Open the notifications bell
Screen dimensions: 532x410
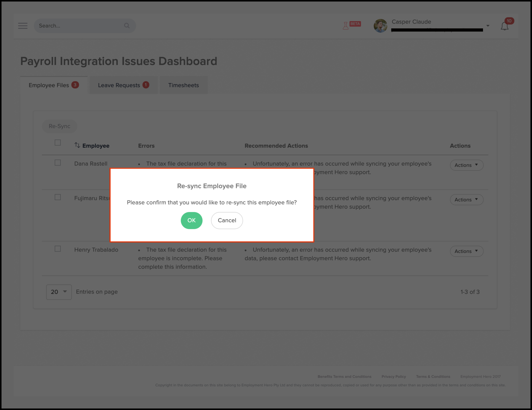point(505,26)
